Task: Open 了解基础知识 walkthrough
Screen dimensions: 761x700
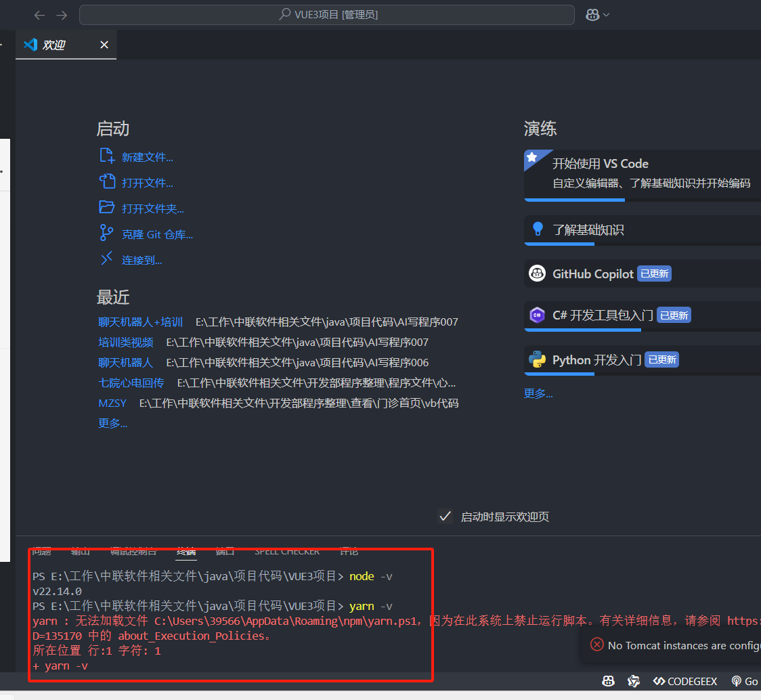Action: click(x=643, y=229)
